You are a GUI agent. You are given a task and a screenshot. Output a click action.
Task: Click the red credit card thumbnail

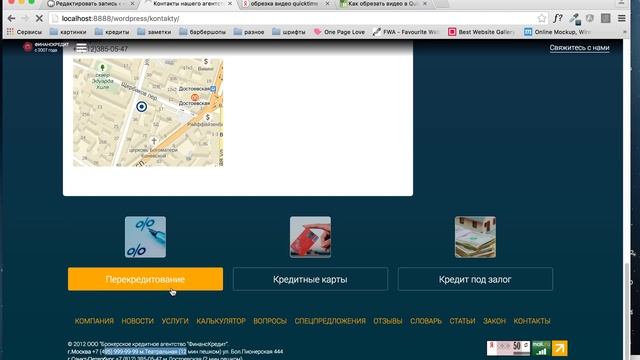click(x=310, y=237)
